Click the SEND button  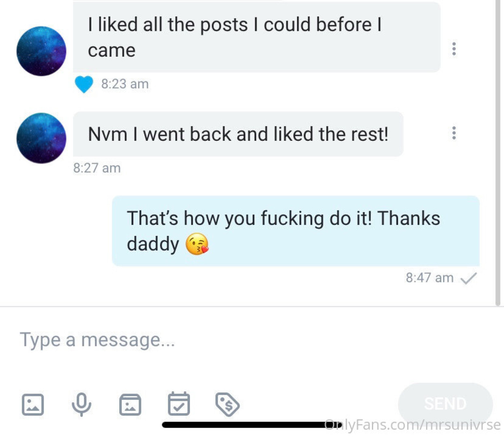pos(445,403)
